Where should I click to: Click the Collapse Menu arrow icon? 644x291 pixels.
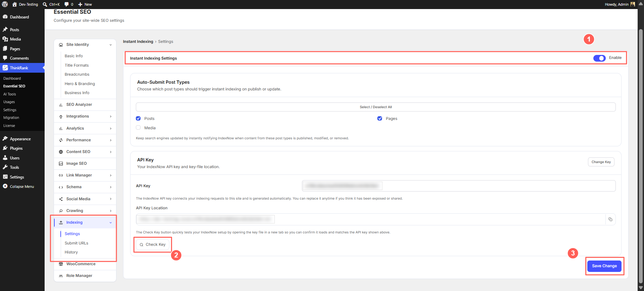[x=5, y=186]
